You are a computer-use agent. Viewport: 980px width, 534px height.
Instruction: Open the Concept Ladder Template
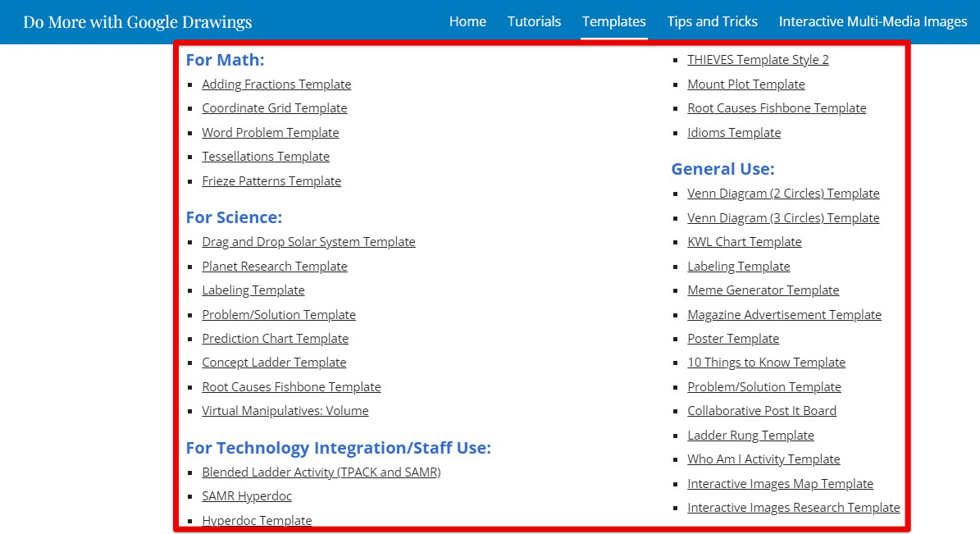(274, 362)
